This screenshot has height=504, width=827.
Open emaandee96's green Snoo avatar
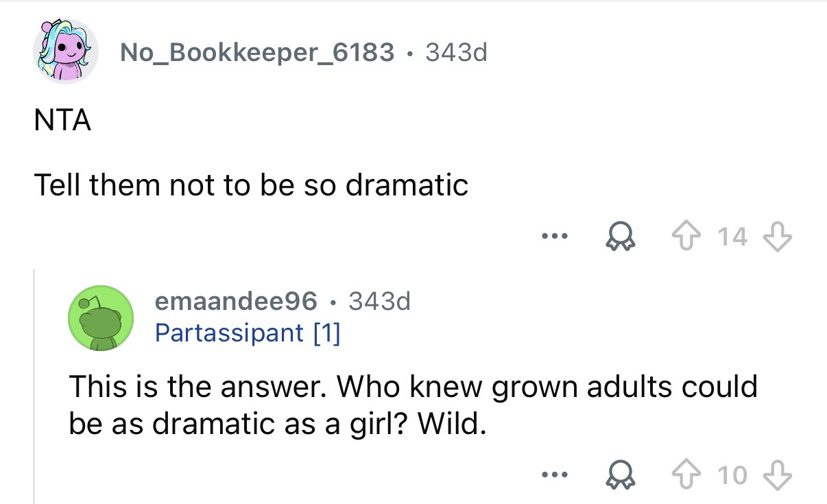tap(100, 317)
